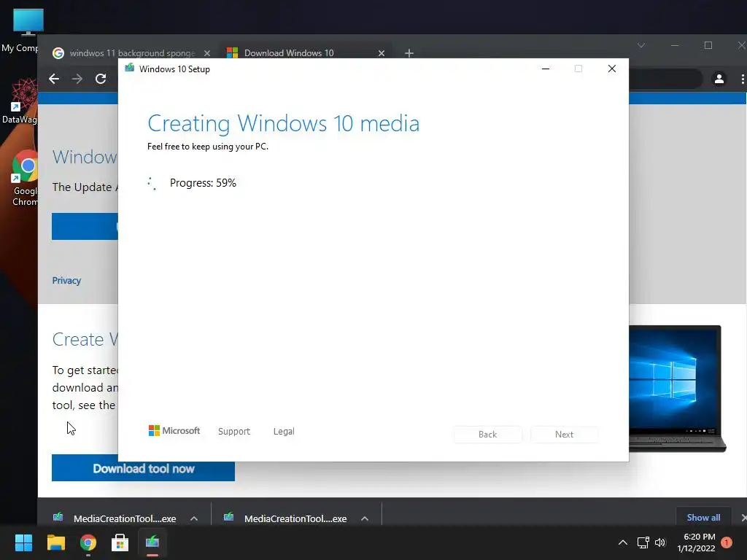747x560 pixels.
Task: Open Microsoft Store from the taskbar
Action: (x=120, y=542)
